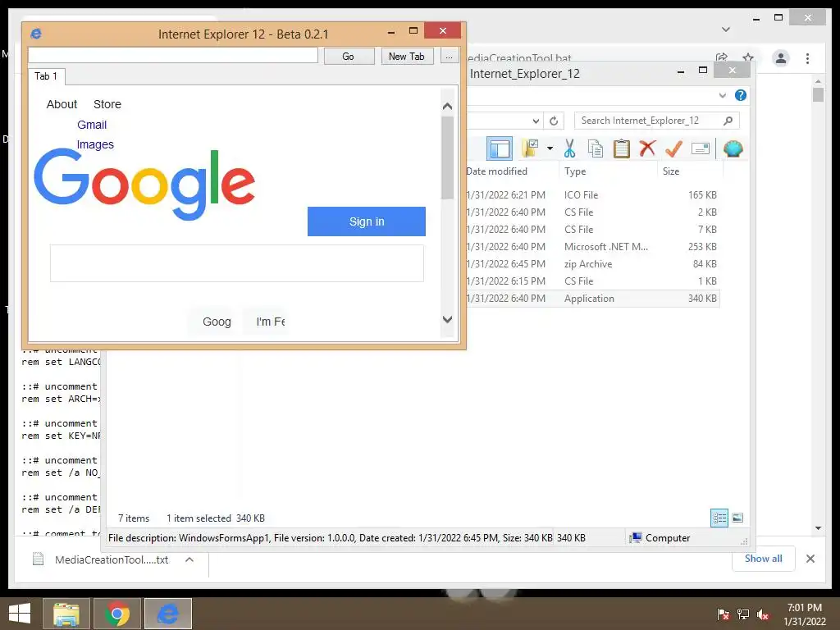Click the Copy pages icon
840x630 pixels.
click(596, 148)
